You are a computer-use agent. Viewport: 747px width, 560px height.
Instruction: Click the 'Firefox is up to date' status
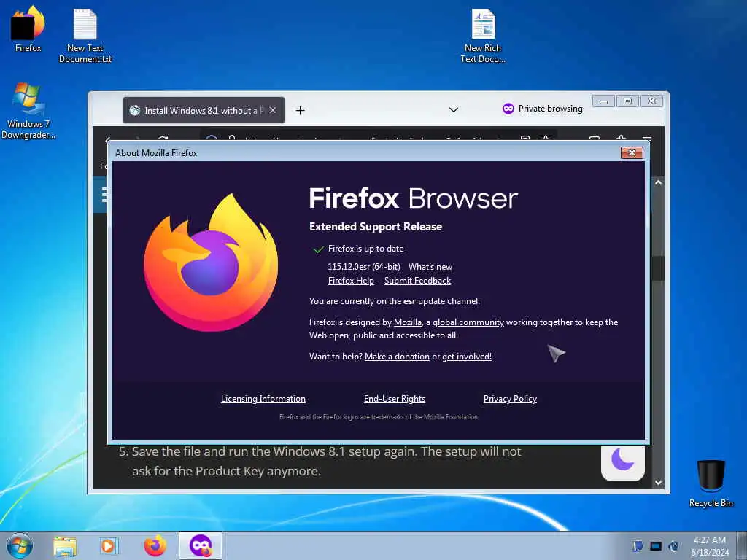(x=365, y=249)
